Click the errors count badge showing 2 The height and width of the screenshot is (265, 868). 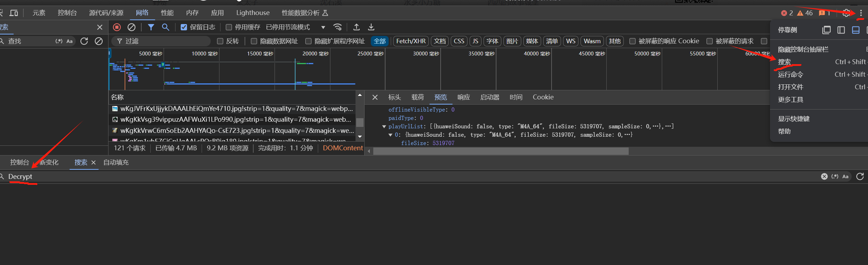(787, 13)
